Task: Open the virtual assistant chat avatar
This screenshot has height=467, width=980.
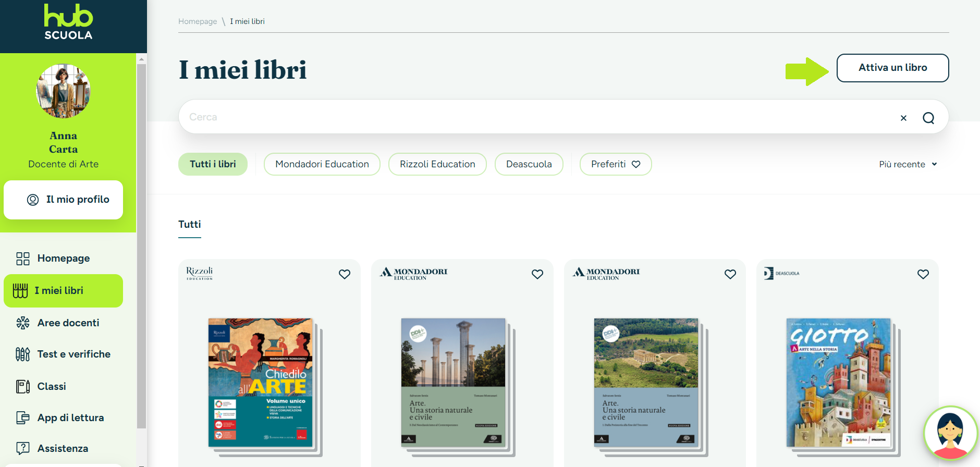Action: (x=950, y=434)
